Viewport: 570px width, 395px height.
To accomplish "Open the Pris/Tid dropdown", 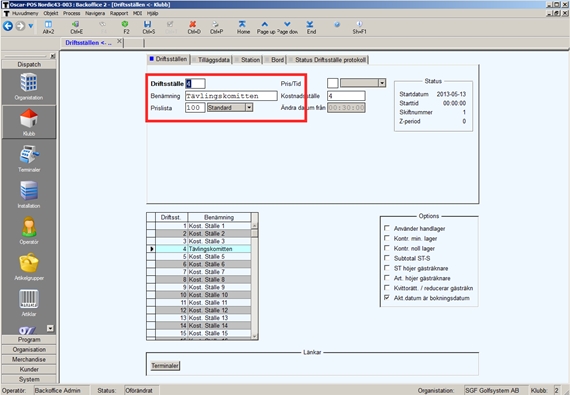I will pos(382,83).
